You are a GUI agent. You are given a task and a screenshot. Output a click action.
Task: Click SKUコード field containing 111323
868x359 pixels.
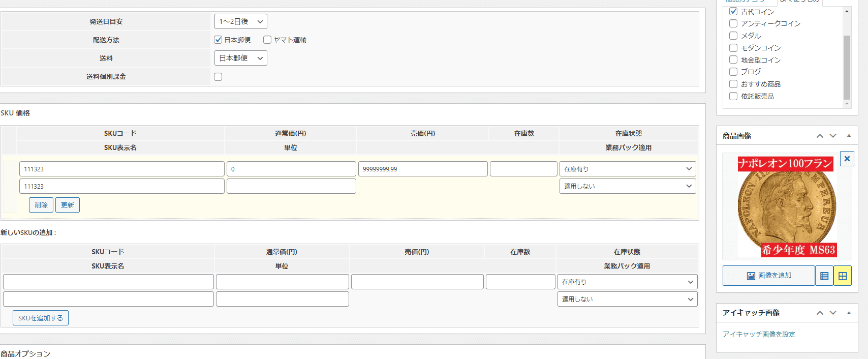click(x=122, y=169)
